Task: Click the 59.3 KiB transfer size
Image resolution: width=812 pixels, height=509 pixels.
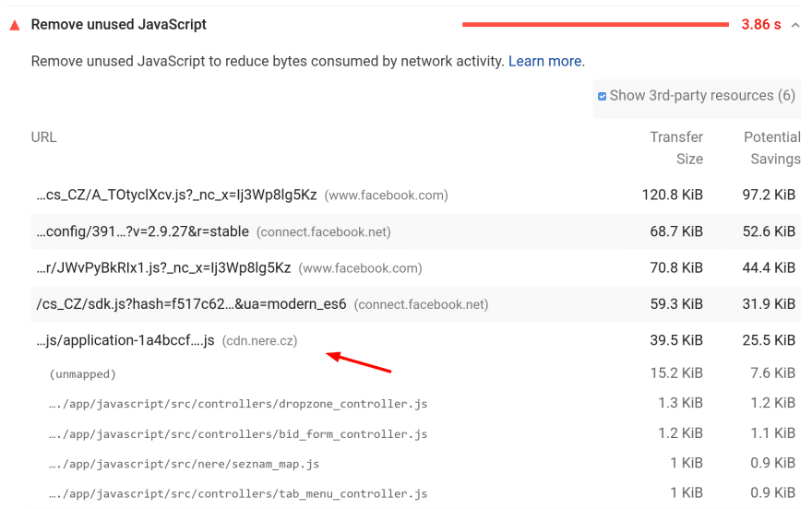Action: click(676, 304)
